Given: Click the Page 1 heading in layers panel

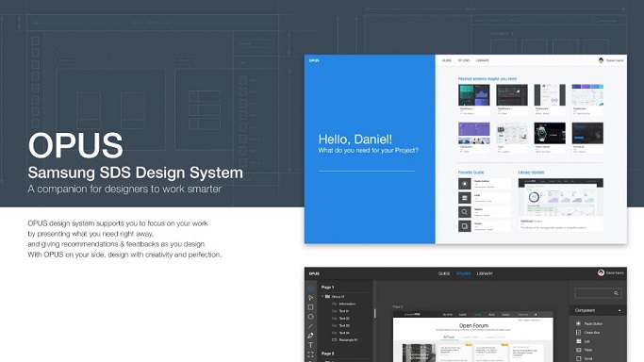Looking at the screenshot, I should (327, 288).
